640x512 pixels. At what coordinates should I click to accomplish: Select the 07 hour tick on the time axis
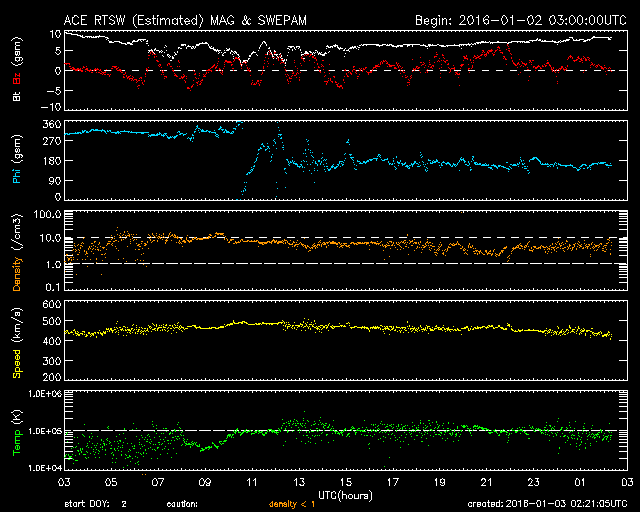[157, 482]
